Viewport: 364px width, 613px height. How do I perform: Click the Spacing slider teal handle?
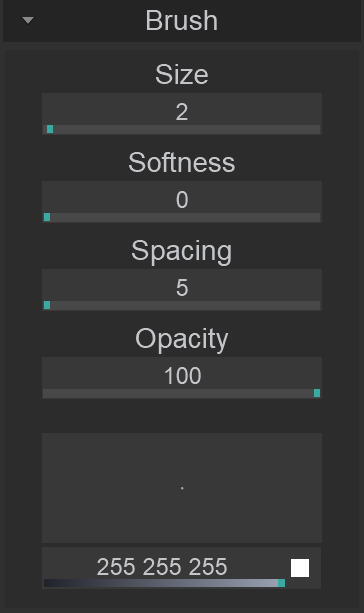tap(47, 305)
